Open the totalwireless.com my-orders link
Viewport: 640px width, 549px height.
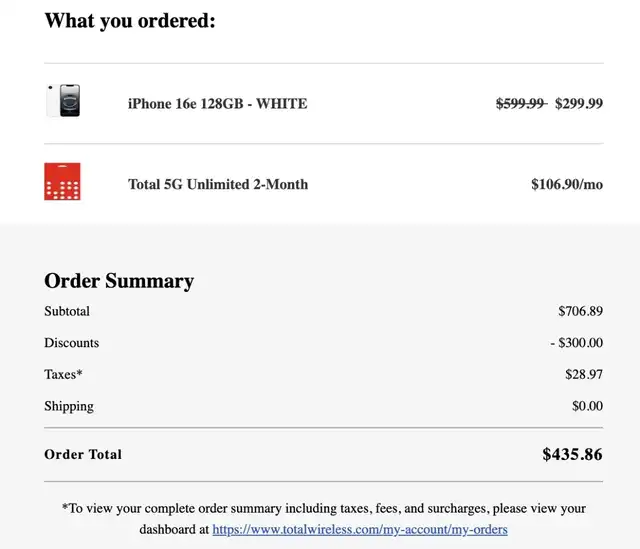[x=360, y=529]
